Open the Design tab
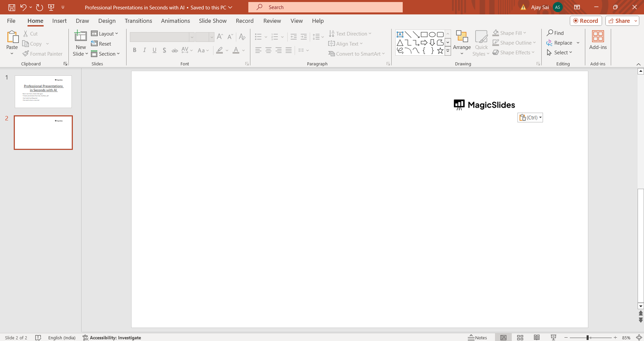This screenshot has width=644, height=341. pyautogui.click(x=107, y=21)
